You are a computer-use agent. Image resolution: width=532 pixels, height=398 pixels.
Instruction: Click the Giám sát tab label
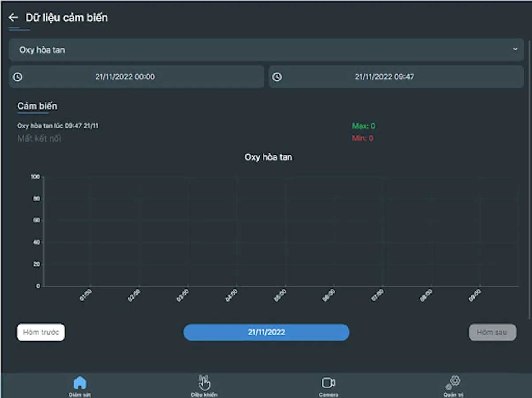pos(80,394)
